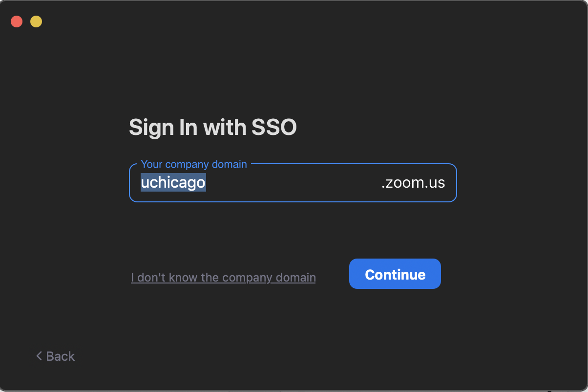Open "I don't know the company domain" link
Screen dimensions: 588x392
click(x=223, y=278)
